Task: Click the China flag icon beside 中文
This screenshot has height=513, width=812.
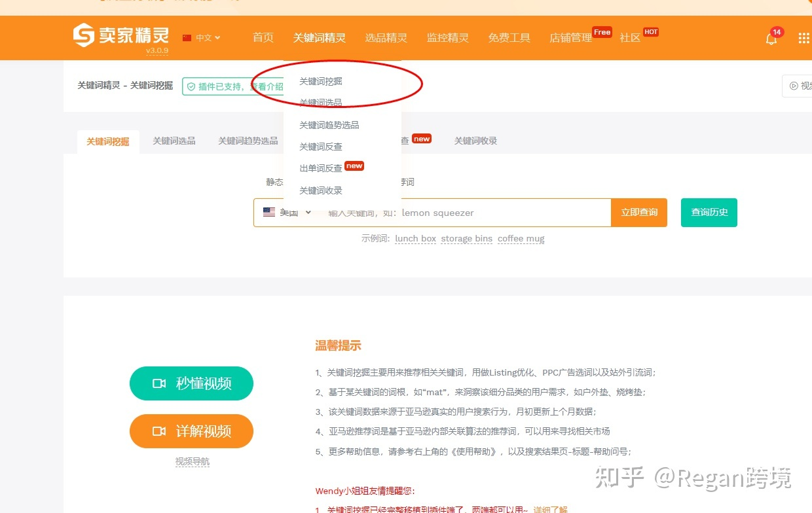Action: 186,37
